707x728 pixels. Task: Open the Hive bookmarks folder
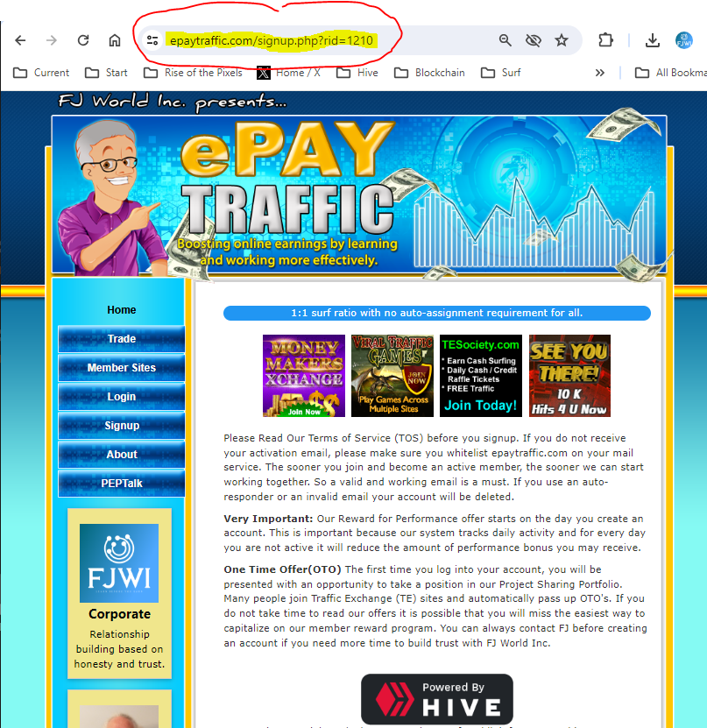point(357,73)
